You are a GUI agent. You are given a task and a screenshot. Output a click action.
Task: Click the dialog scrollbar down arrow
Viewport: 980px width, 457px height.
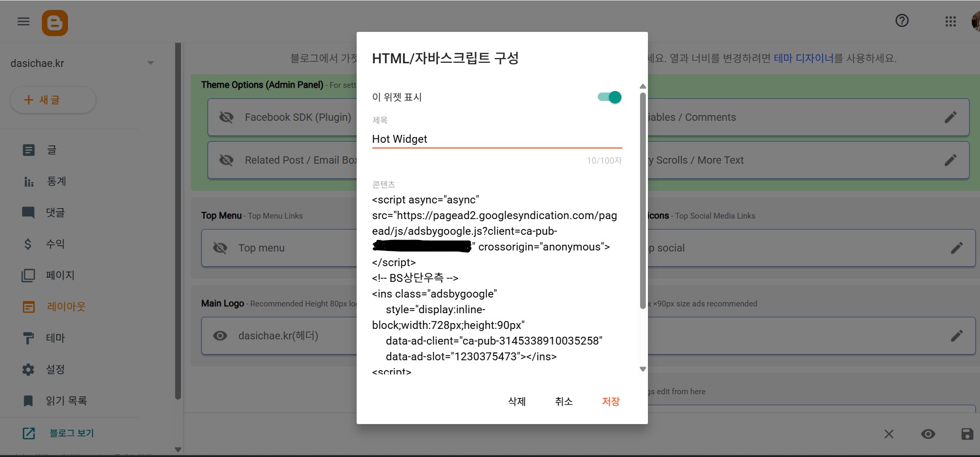[x=643, y=369]
